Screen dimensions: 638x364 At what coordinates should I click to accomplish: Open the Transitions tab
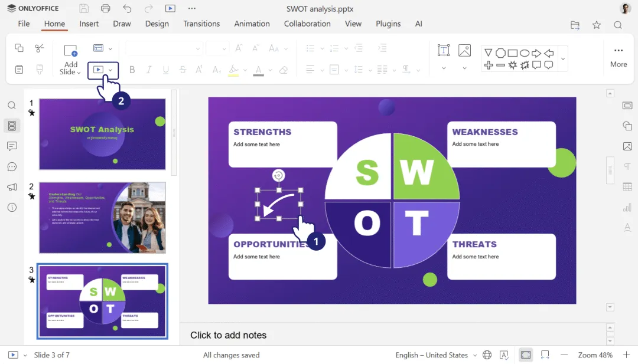[x=201, y=24]
